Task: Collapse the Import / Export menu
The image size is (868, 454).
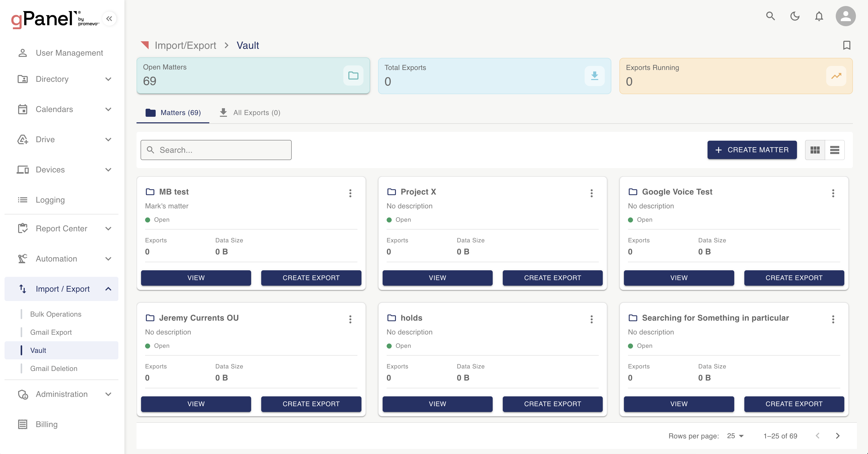Action: [x=61, y=289]
